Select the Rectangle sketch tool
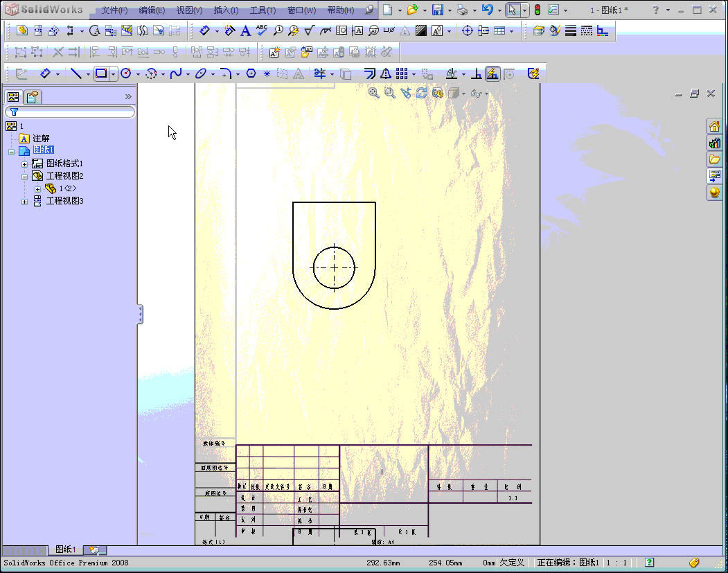 pyautogui.click(x=100, y=73)
